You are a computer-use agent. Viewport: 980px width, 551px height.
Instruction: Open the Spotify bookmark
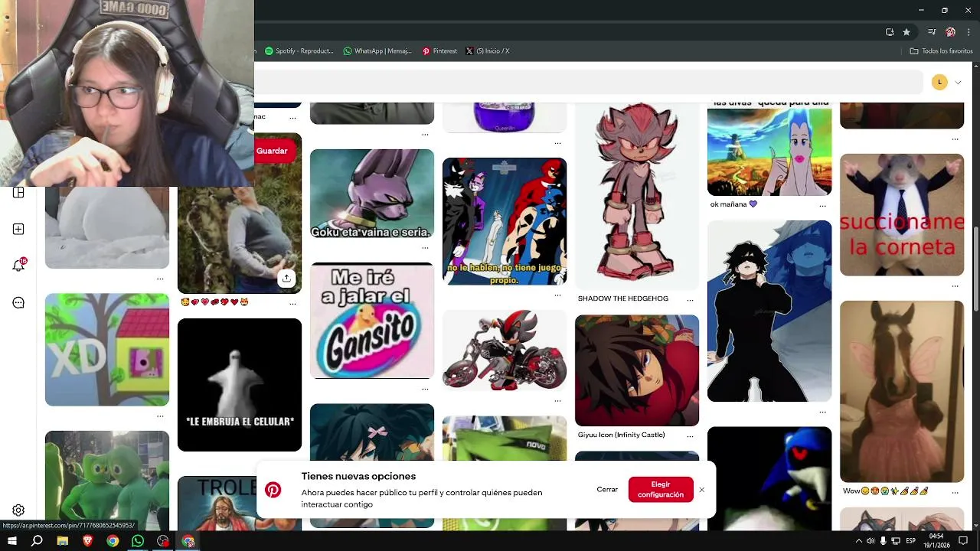pyautogui.click(x=299, y=51)
